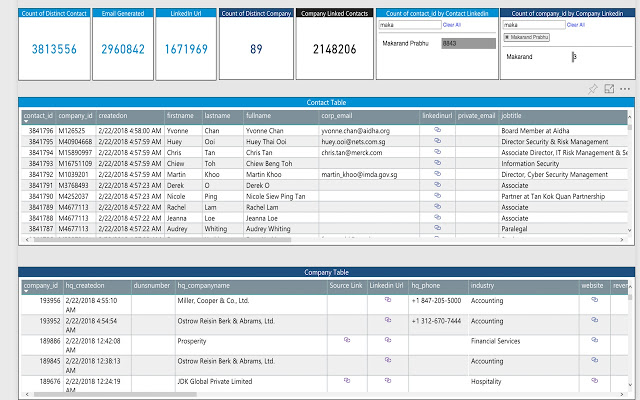
Task: Open focus mode for Contact Table
Action: (609, 90)
